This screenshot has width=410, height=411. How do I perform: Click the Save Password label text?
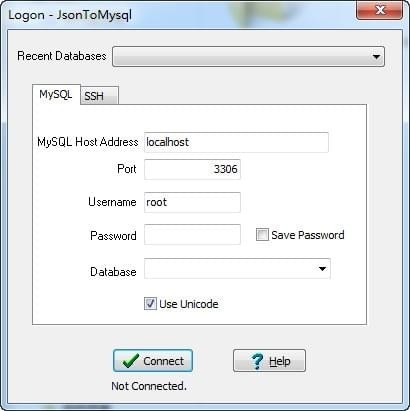point(308,235)
